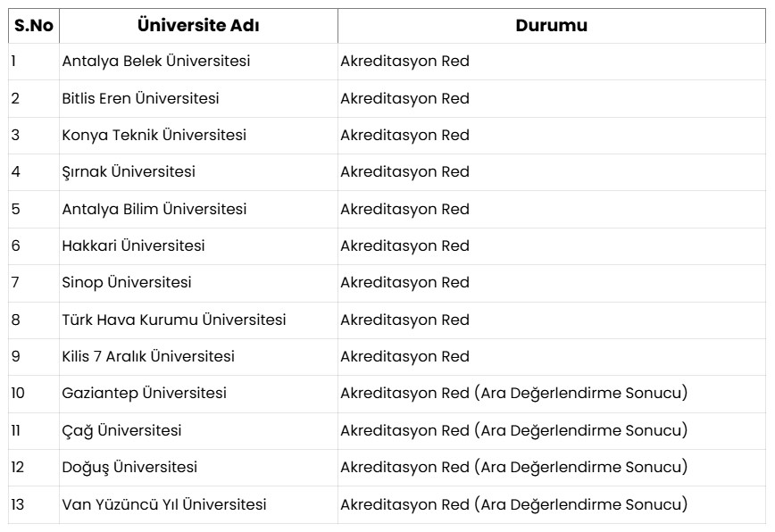Click Van Yüzüncü Yıl Üniversitesi
The width and height of the screenshot is (775, 532).
point(164,504)
